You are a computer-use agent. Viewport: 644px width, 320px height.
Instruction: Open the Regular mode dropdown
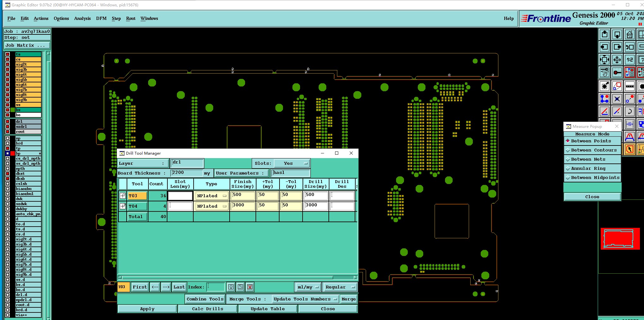click(x=340, y=287)
